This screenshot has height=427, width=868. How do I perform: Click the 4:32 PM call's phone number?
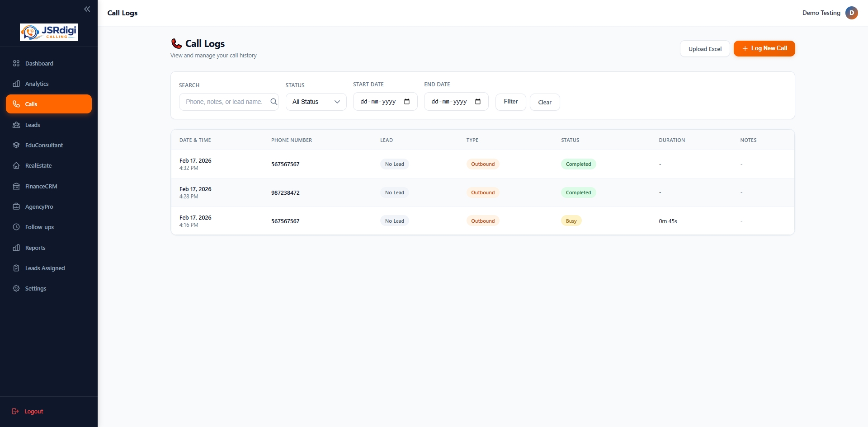pyautogui.click(x=285, y=164)
